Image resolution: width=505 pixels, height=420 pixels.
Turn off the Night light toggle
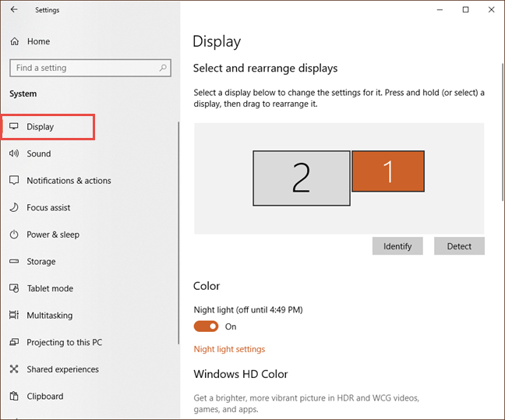[206, 326]
